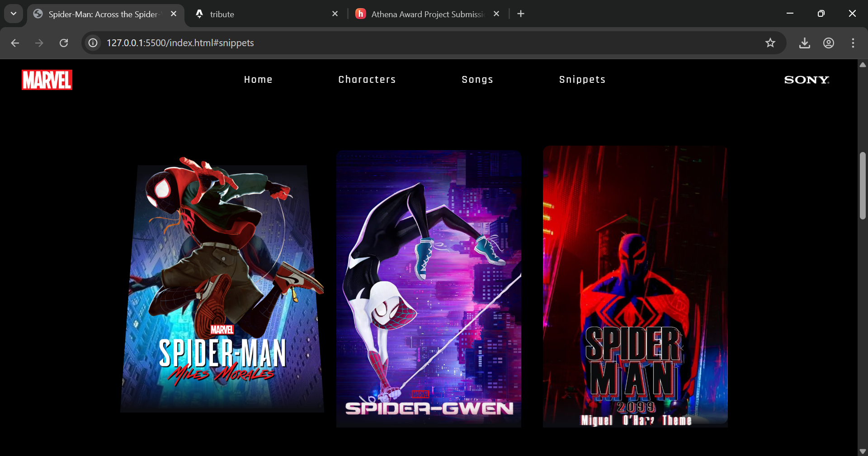This screenshot has width=868, height=456.
Task: Switch to the Athena Award Project Submission tab
Action: [428, 14]
